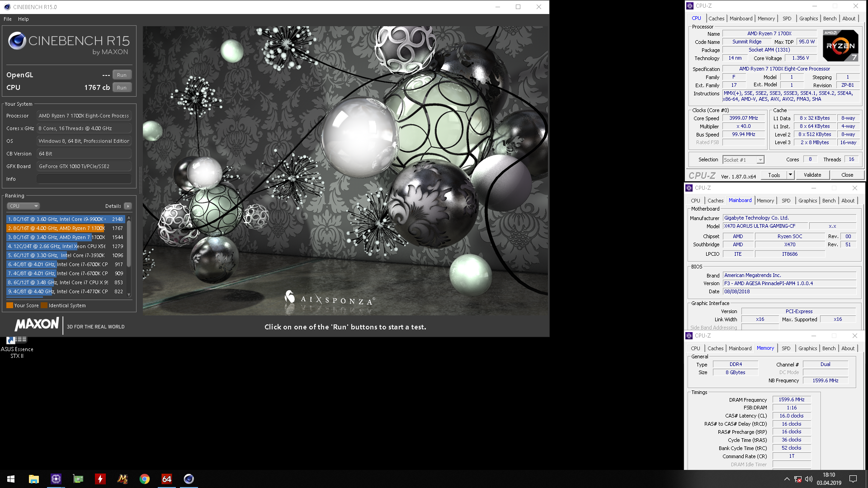The width and height of the screenshot is (868, 488).
Task: Open CPU tab in bottom CPU-Z window
Action: [x=695, y=348]
